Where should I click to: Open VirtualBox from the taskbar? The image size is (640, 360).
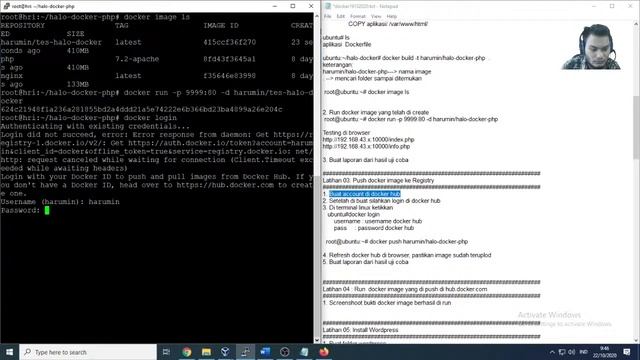(225, 352)
